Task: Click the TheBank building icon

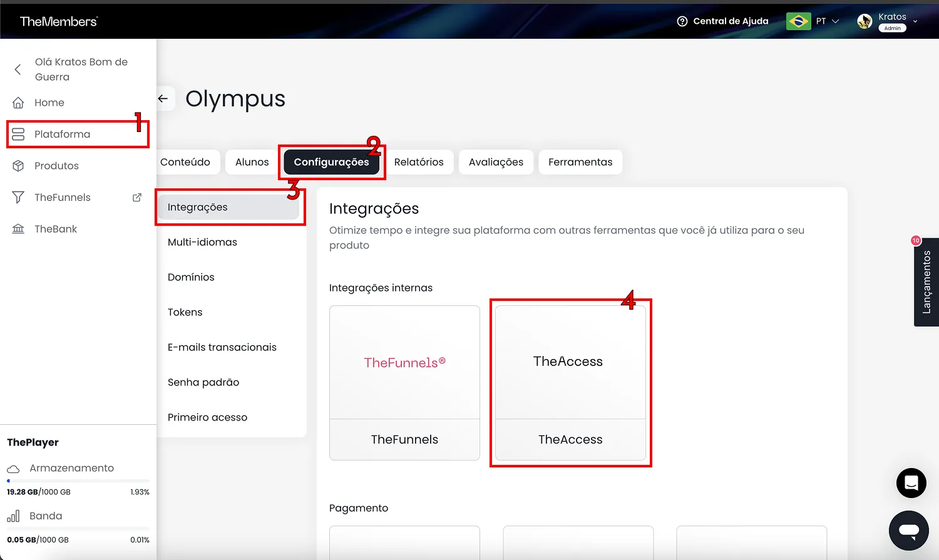Action: 18,229
